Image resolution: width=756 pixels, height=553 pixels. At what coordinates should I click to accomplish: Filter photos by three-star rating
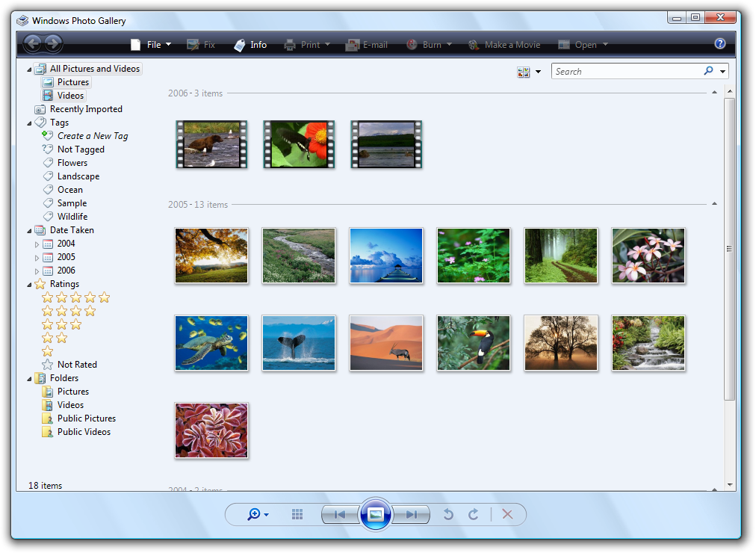tap(61, 324)
